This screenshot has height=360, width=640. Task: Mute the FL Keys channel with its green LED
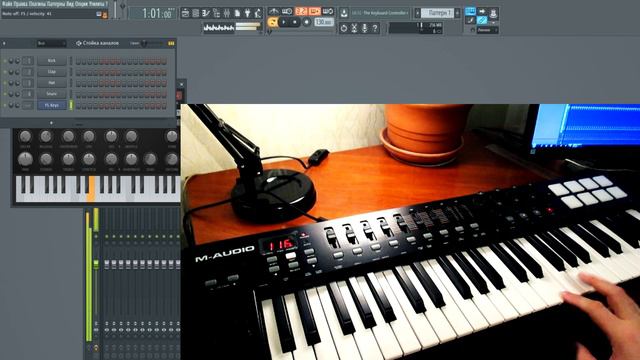5,105
